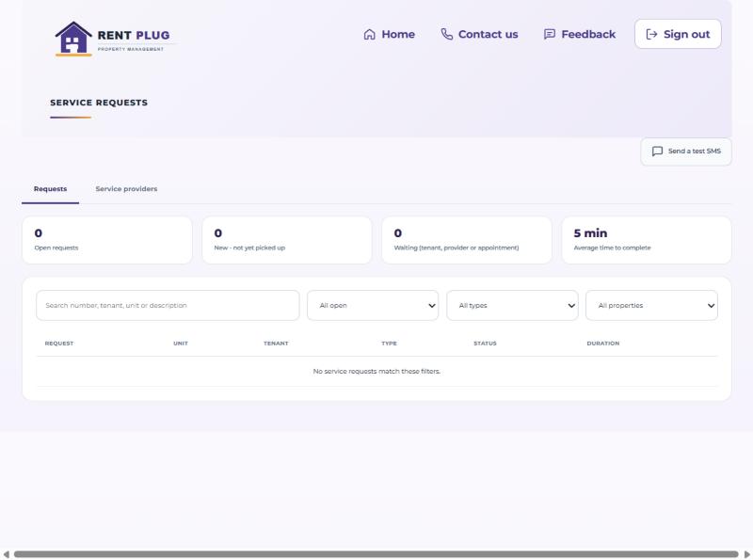
Task: Select the Average time to complete card
Action: 647,240
